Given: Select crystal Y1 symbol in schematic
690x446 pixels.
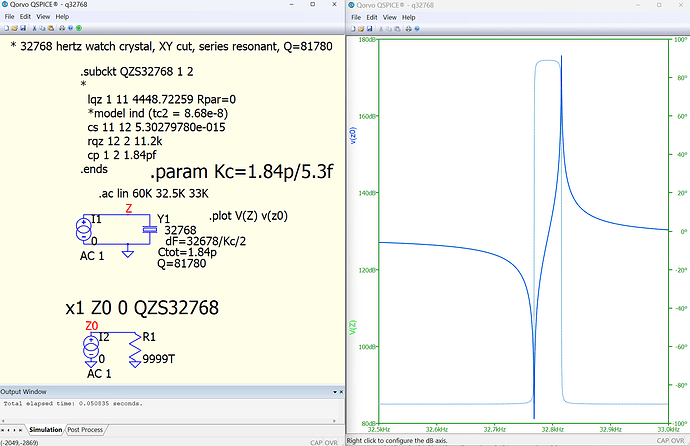Looking at the screenshot, I should click(x=150, y=229).
